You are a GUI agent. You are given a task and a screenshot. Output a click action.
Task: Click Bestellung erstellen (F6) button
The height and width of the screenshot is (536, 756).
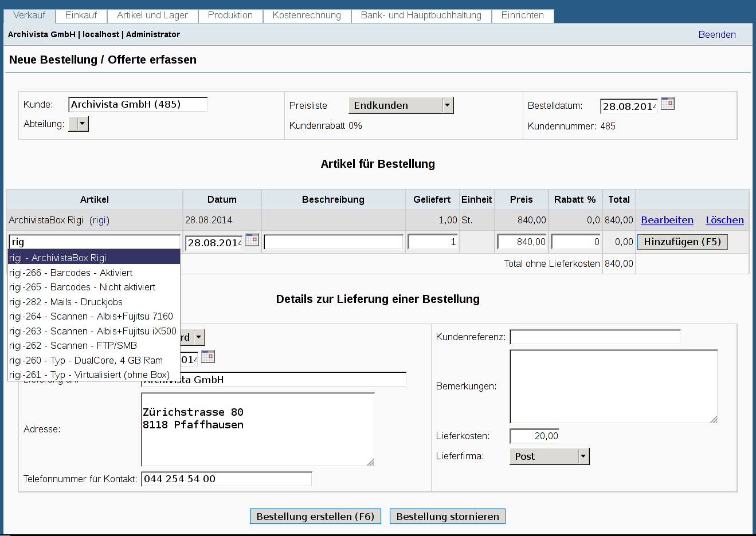315,517
